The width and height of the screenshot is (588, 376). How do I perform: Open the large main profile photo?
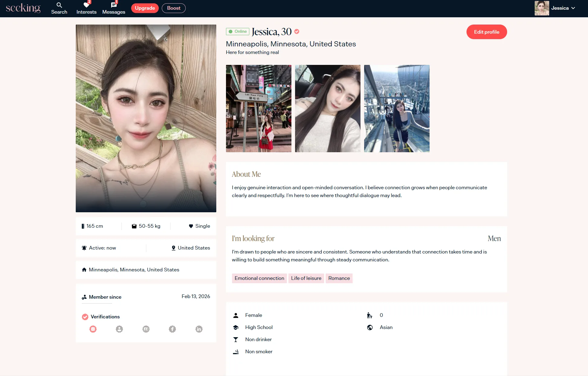click(x=146, y=118)
